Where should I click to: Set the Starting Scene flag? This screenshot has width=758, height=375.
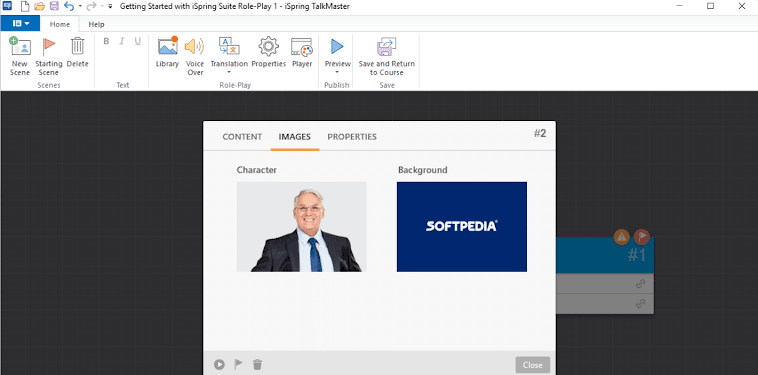pos(48,57)
